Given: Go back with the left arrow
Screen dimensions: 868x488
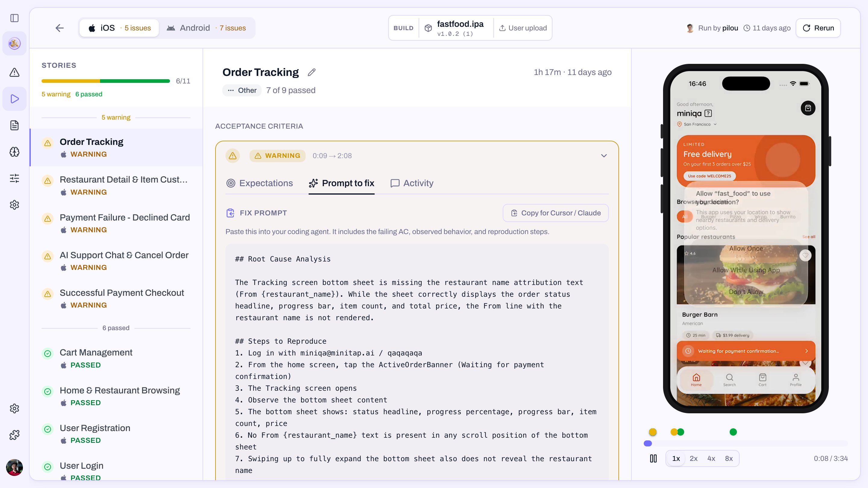Looking at the screenshot, I should pos(60,28).
